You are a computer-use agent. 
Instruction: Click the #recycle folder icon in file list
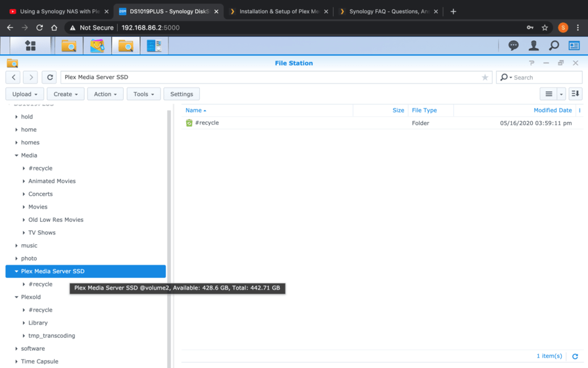click(189, 123)
